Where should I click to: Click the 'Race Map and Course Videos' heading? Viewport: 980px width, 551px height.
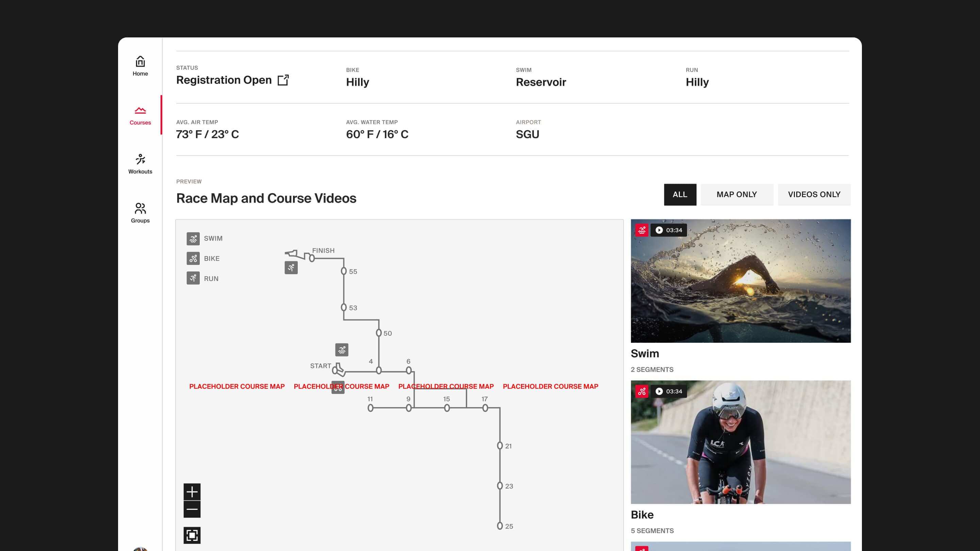pos(266,199)
